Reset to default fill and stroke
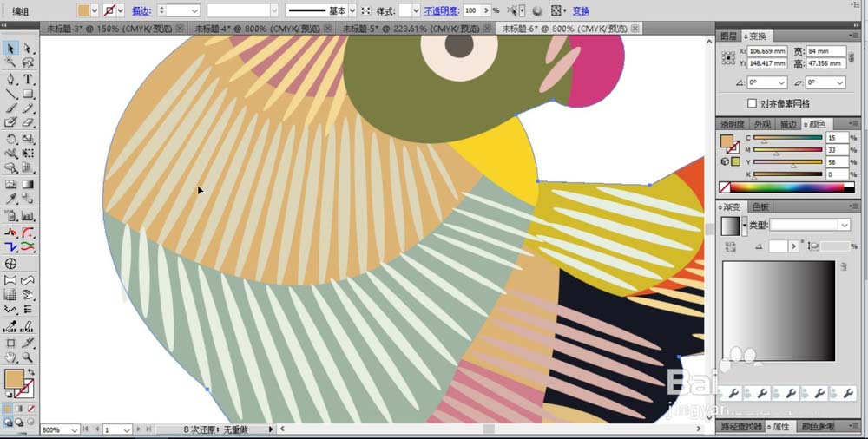This screenshot has width=868, height=439. tap(8, 395)
